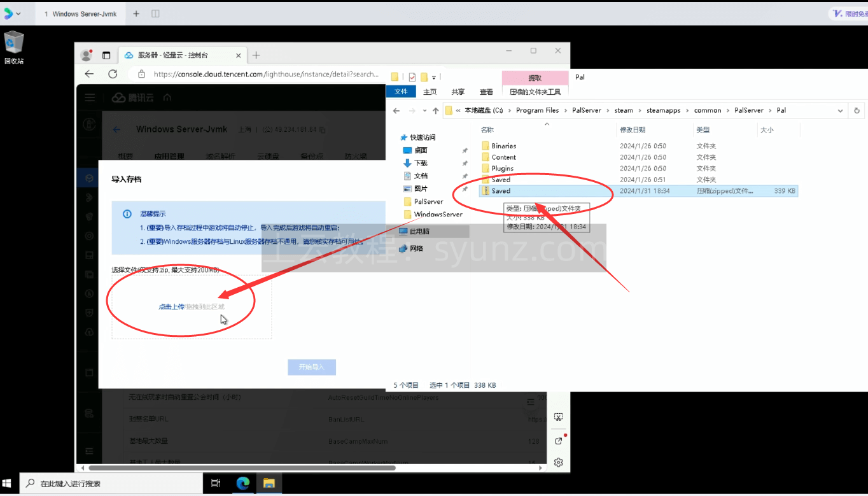
Task: Open the browser tab actions menu icon
Action: tap(106, 55)
